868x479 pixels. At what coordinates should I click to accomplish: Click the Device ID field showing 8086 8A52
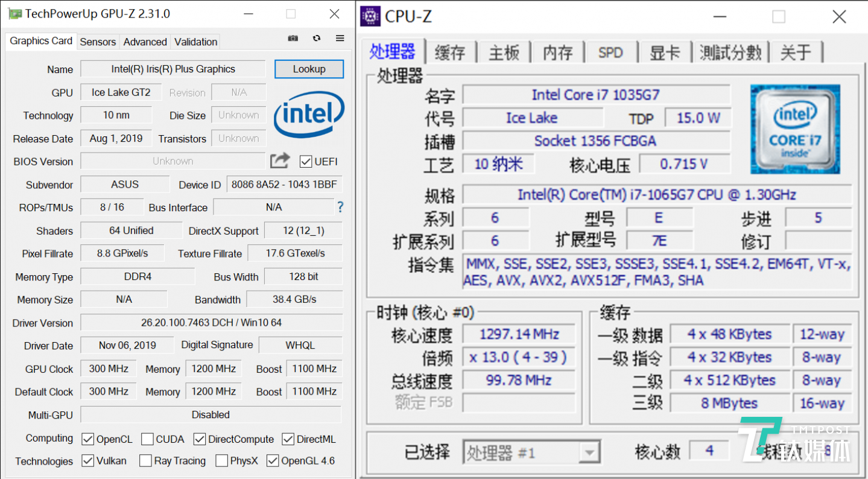(x=284, y=184)
